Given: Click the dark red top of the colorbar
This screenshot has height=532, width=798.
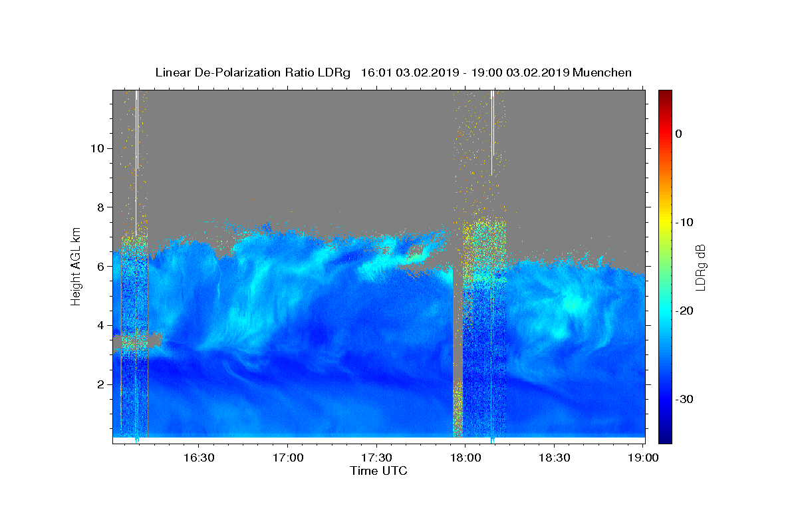Looking at the screenshot, I should tap(665, 94).
